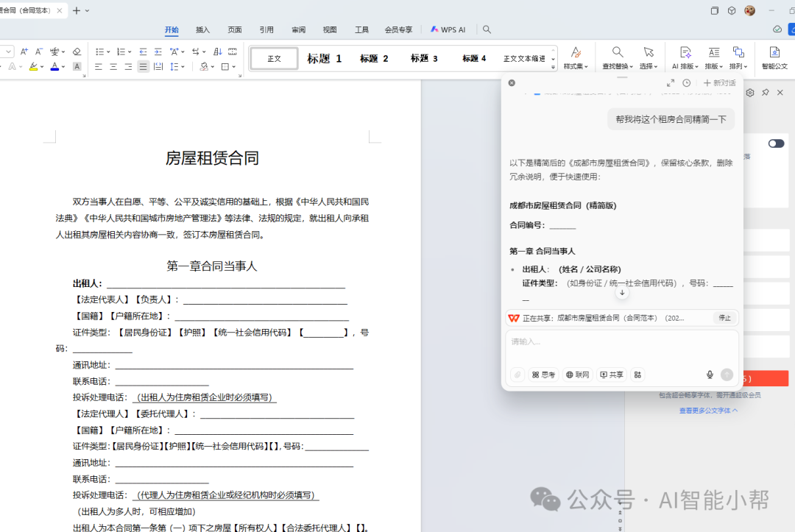This screenshot has width=795, height=532.
Task: Open bullet list dropdown arrow
Action: tap(108, 52)
